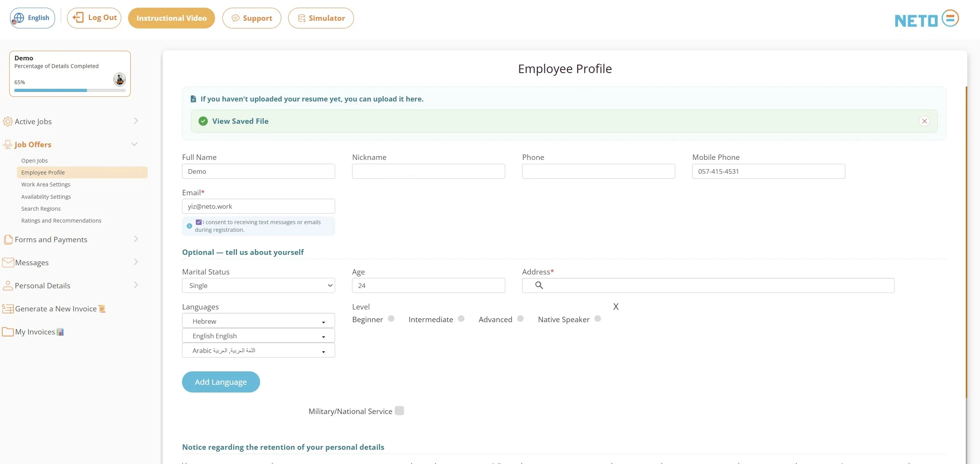Screen dimensions: 980x464
Task: Expand the Forms and Payments chevron
Action: [x=136, y=239]
